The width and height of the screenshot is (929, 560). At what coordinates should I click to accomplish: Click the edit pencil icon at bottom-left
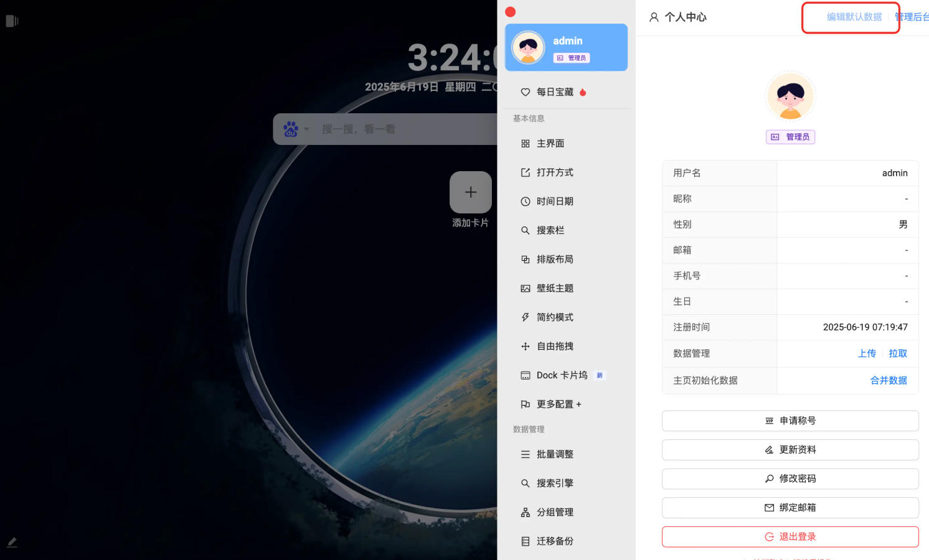pos(12,542)
